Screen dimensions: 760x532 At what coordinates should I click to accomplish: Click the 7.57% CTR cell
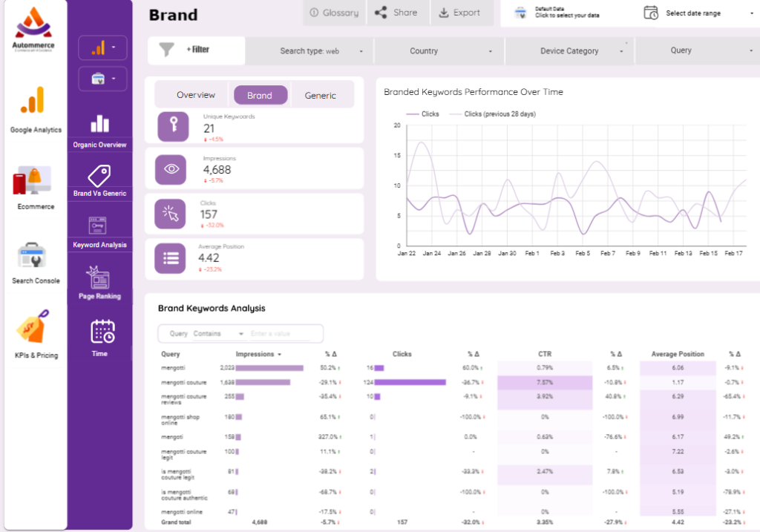(545, 382)
